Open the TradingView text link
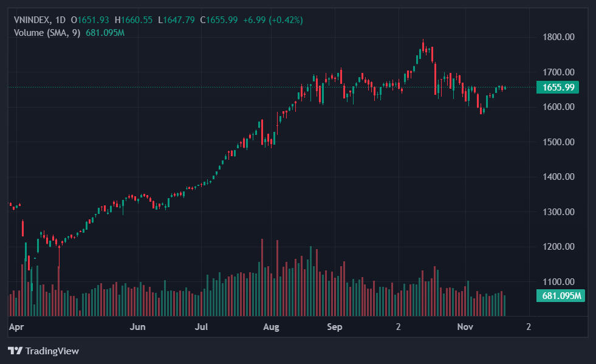Screen dimensions: 596x364 tap(52, 351)
